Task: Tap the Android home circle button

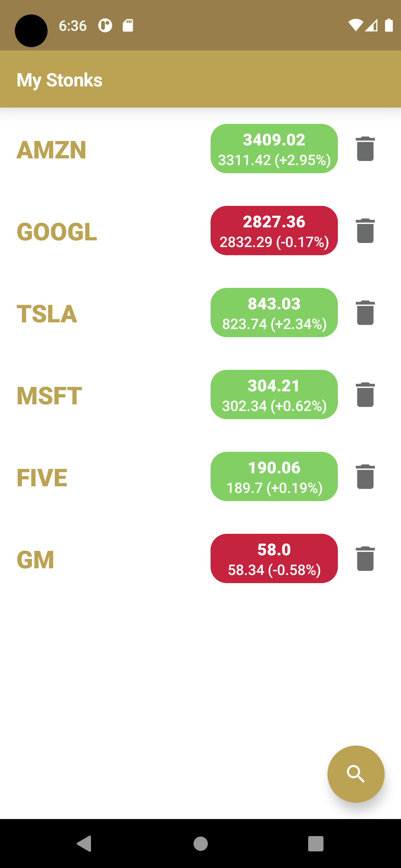Action: (200, 844)
